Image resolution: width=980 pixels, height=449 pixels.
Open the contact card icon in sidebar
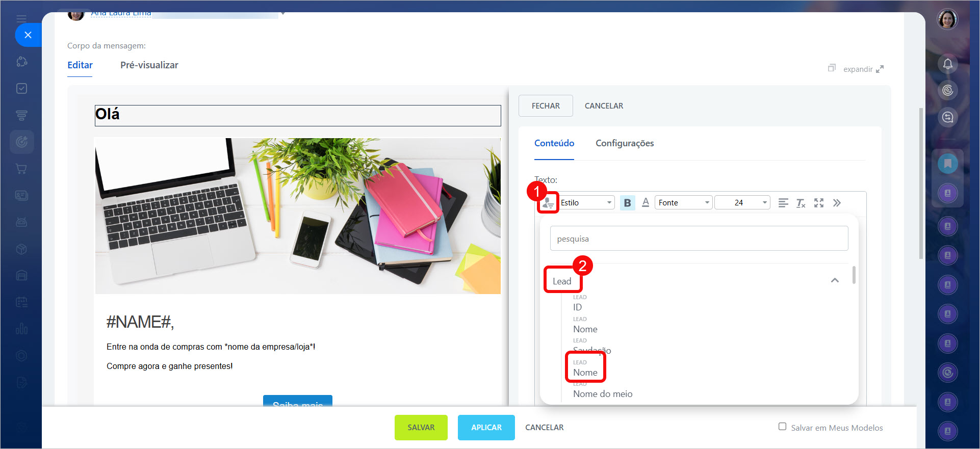21,195
